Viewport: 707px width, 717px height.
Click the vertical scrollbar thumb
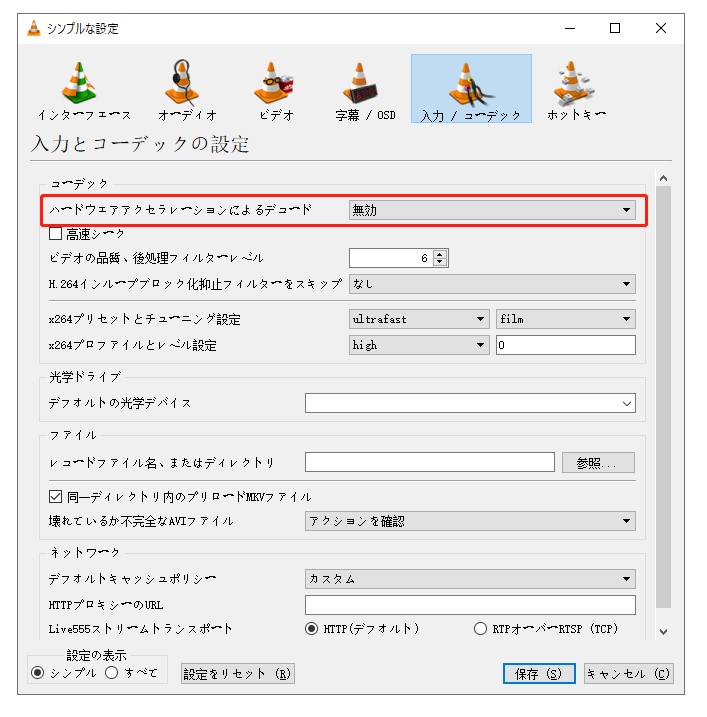pos(664,397)
